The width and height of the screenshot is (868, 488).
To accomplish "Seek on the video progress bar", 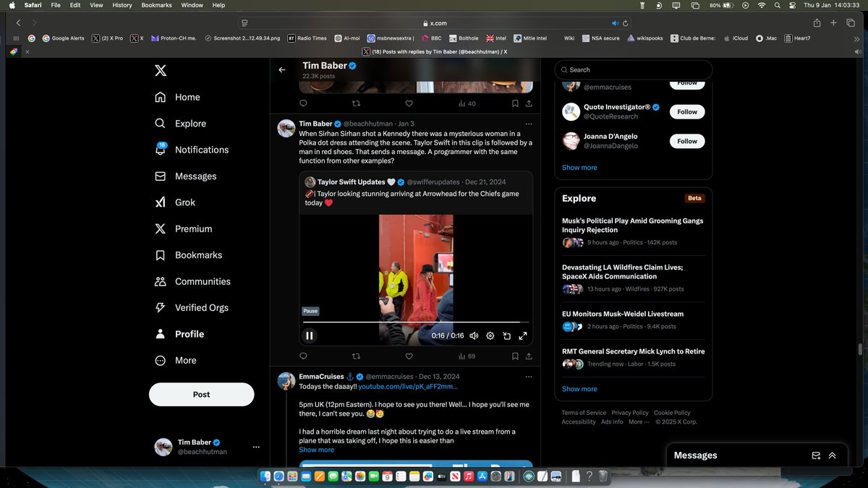I will (416, 322).
